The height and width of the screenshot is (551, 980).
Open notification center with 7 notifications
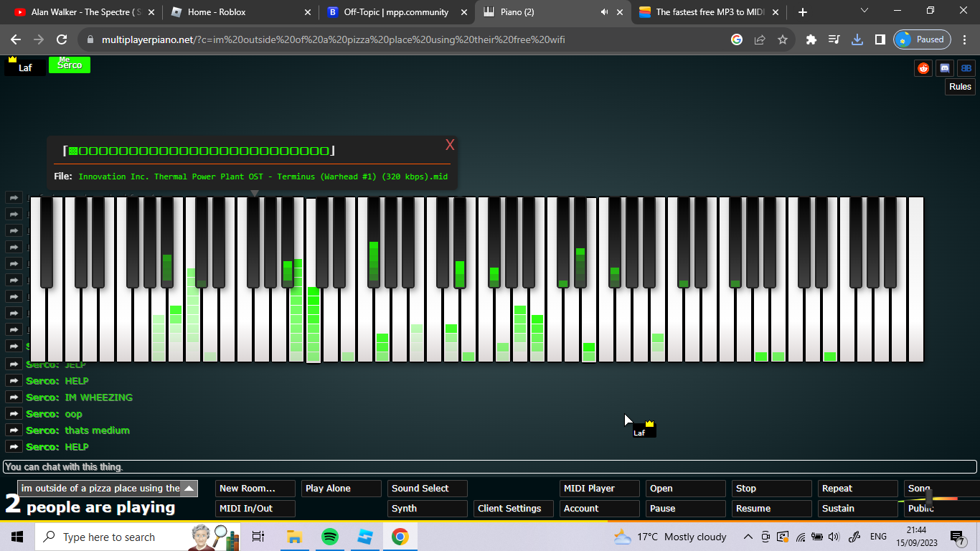(x=958, y=537)
